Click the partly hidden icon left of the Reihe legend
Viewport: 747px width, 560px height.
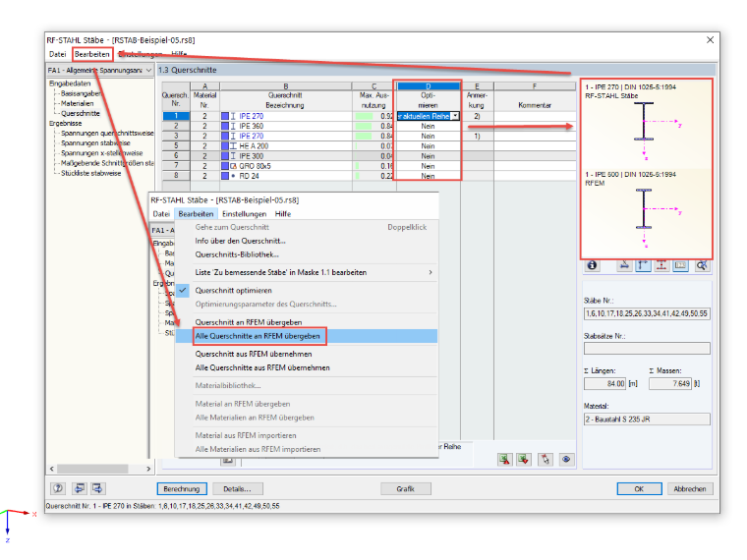[x=228, y=461]
